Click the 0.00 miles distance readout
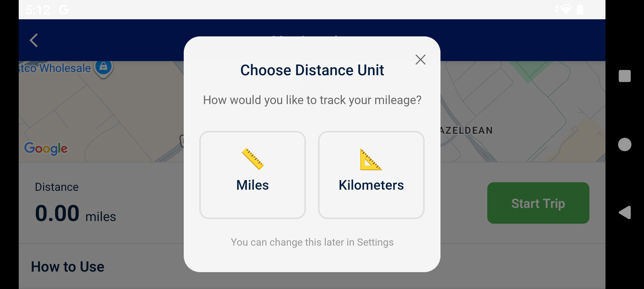644x289 pixels. click(x=75, y=214)
